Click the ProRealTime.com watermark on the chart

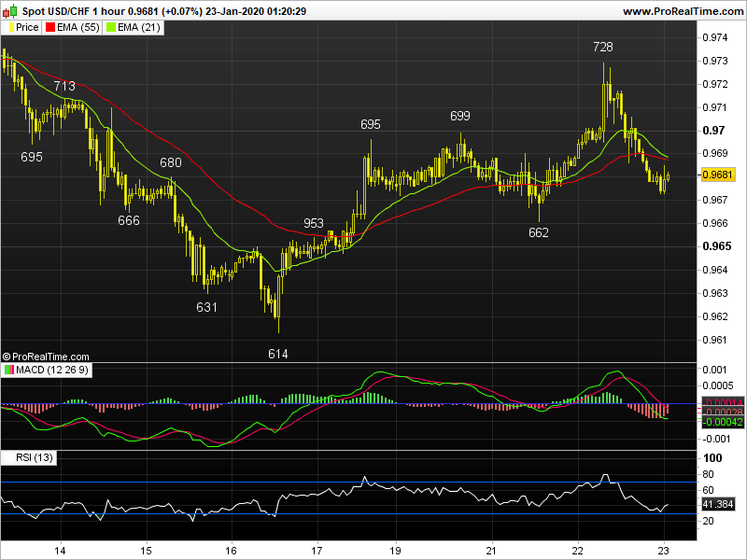pos(49,357)
